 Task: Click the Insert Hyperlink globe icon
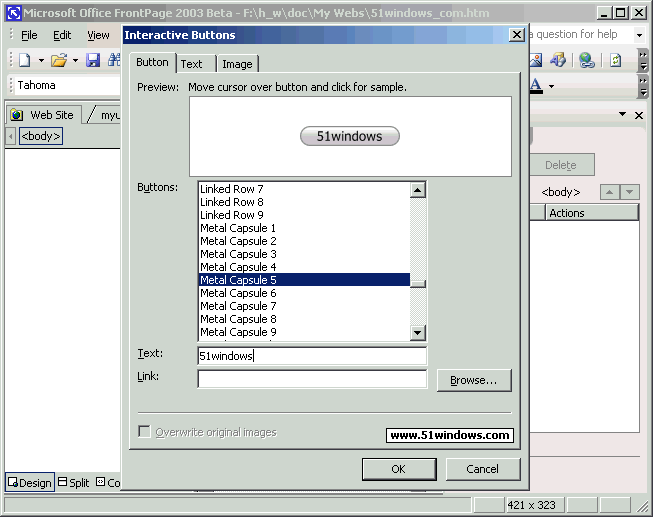click(586, 60)
